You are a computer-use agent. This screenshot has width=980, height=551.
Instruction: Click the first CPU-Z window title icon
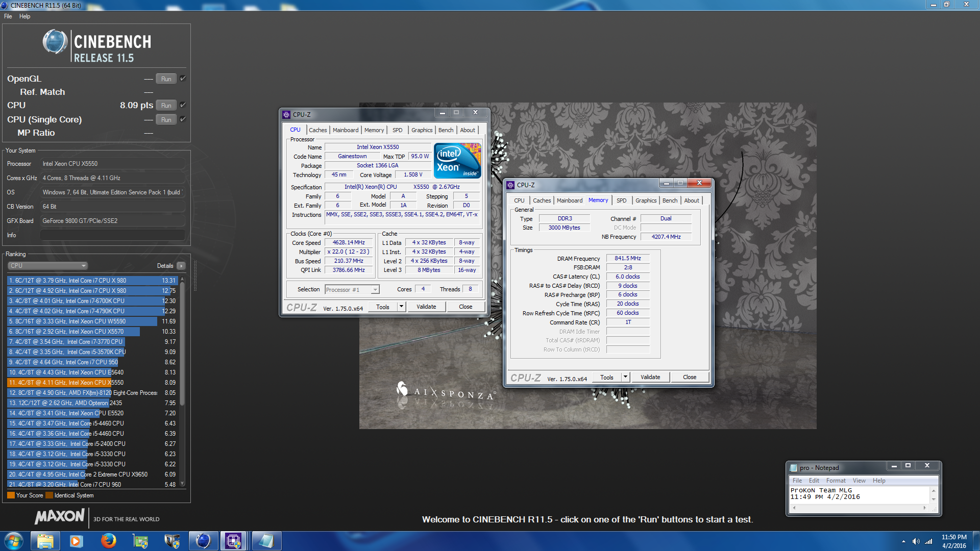(286, 115)
